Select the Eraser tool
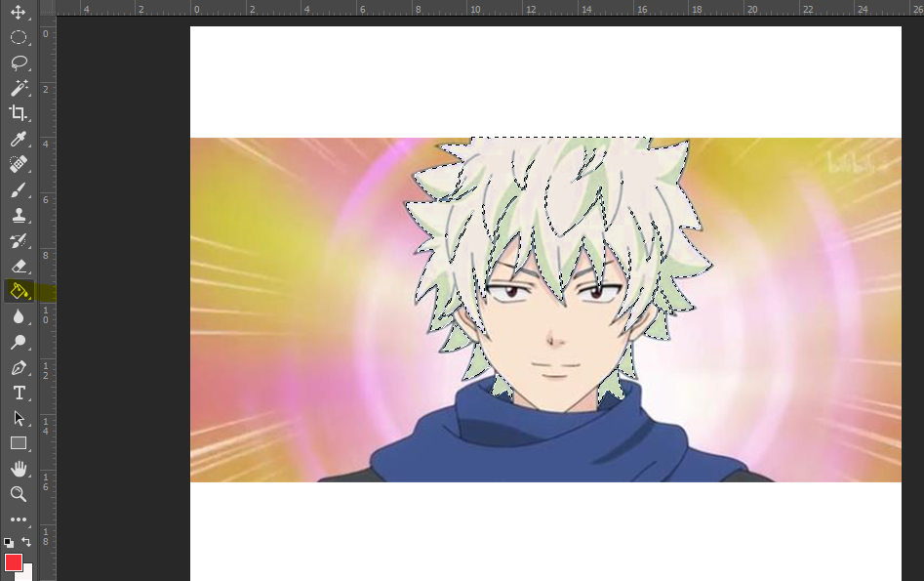924x581 pixels. point(19,266)
